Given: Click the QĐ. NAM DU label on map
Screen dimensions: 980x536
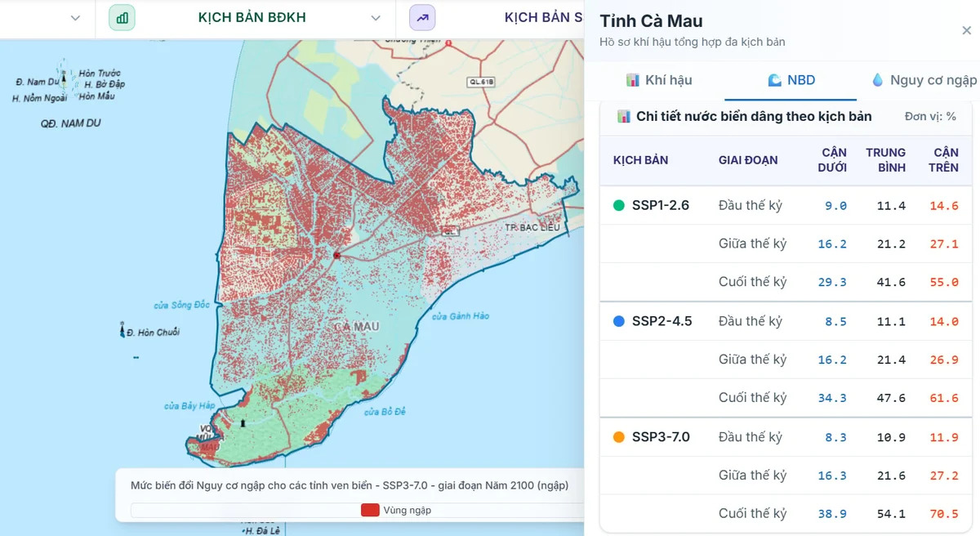Looking at the screenshot, I should click(x=70, y=123).
